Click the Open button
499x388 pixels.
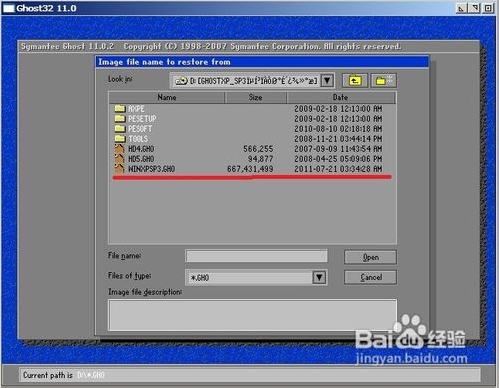(x=370, y=257)
